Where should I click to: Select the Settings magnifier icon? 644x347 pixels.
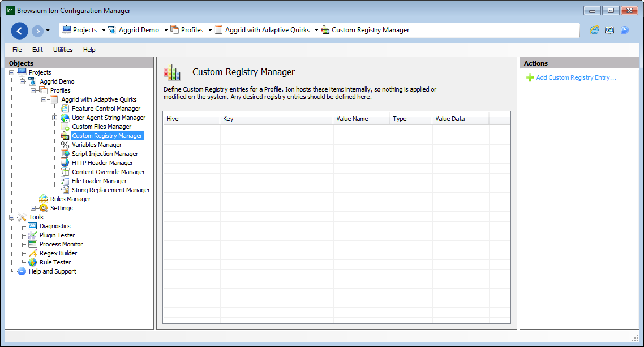click(x=43, y=207)
